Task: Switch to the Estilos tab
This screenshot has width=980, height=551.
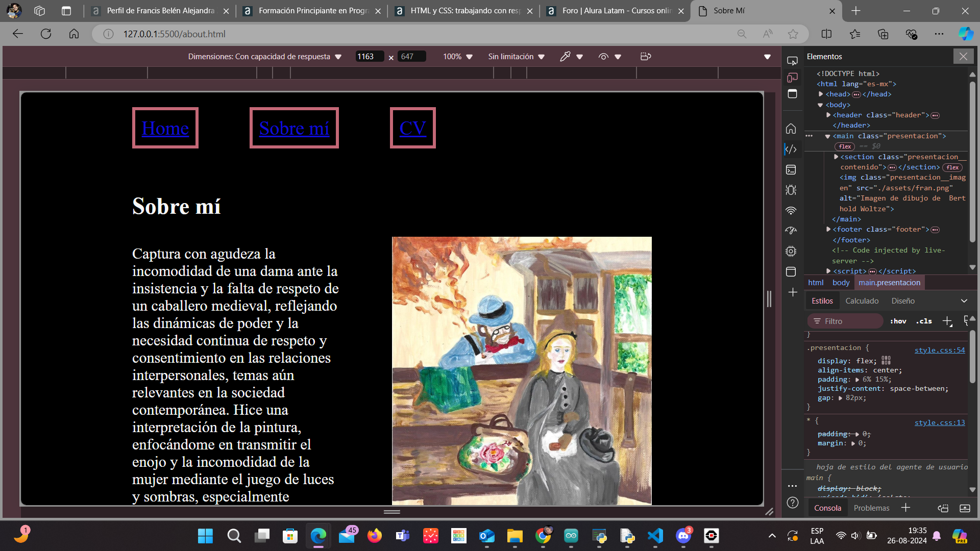Action: (822, 301)
